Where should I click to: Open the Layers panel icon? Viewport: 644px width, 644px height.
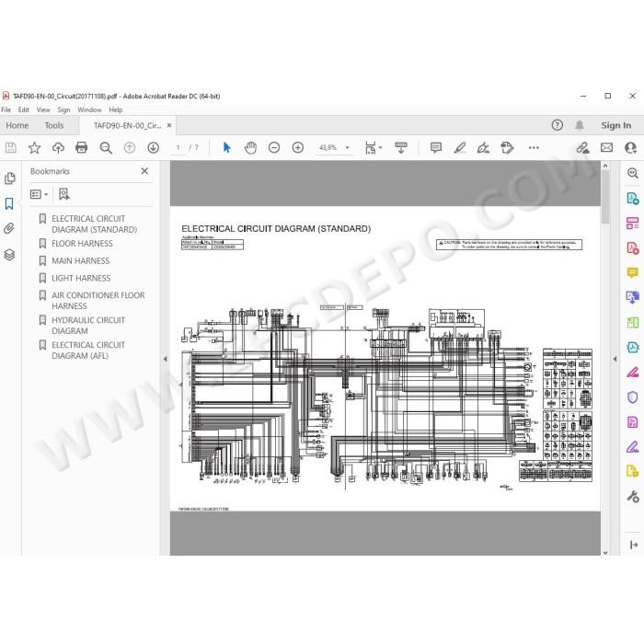(9, 255)
